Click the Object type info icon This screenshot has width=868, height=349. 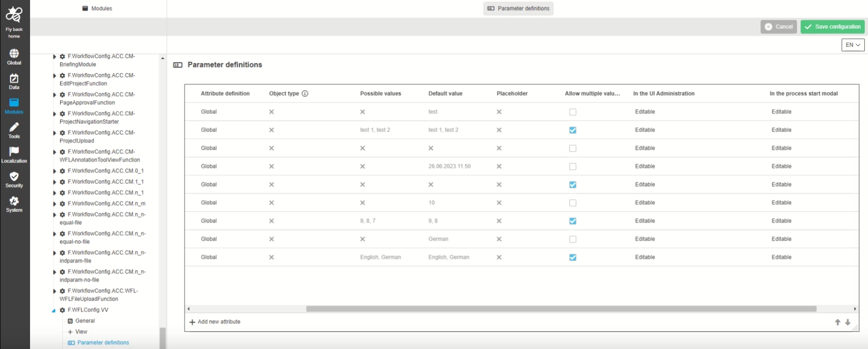point(305,93)
